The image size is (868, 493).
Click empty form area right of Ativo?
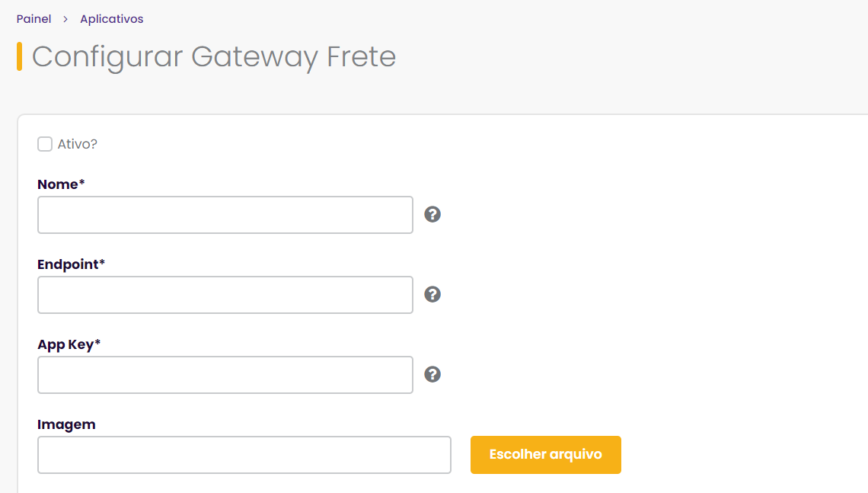click(443, 144)
